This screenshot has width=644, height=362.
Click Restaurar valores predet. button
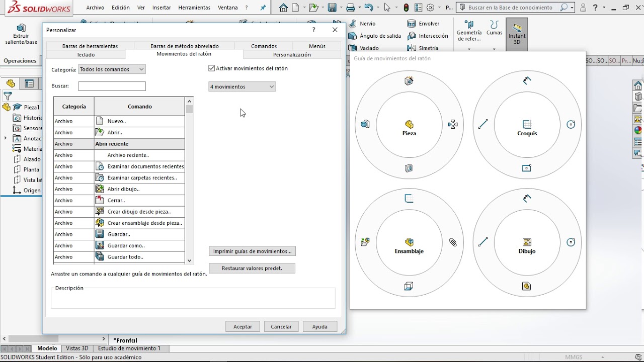coord(252,268)
